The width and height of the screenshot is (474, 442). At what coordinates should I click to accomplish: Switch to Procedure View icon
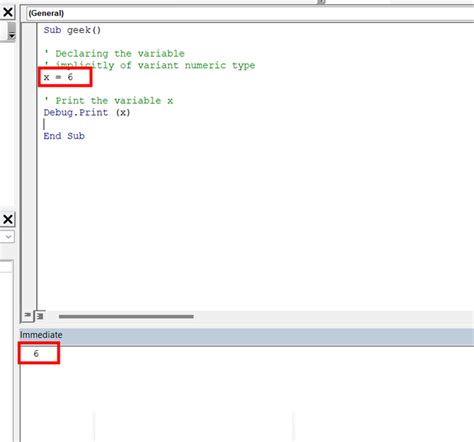point(28,315)
